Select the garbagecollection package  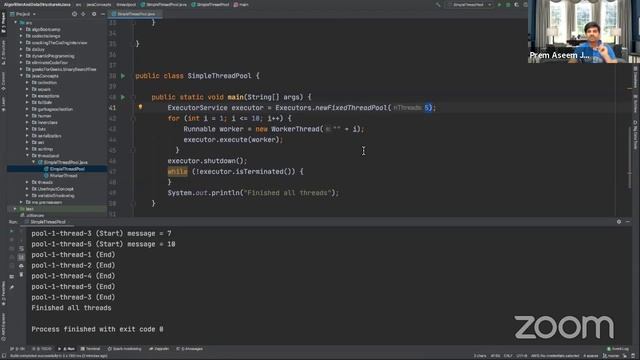52,109
